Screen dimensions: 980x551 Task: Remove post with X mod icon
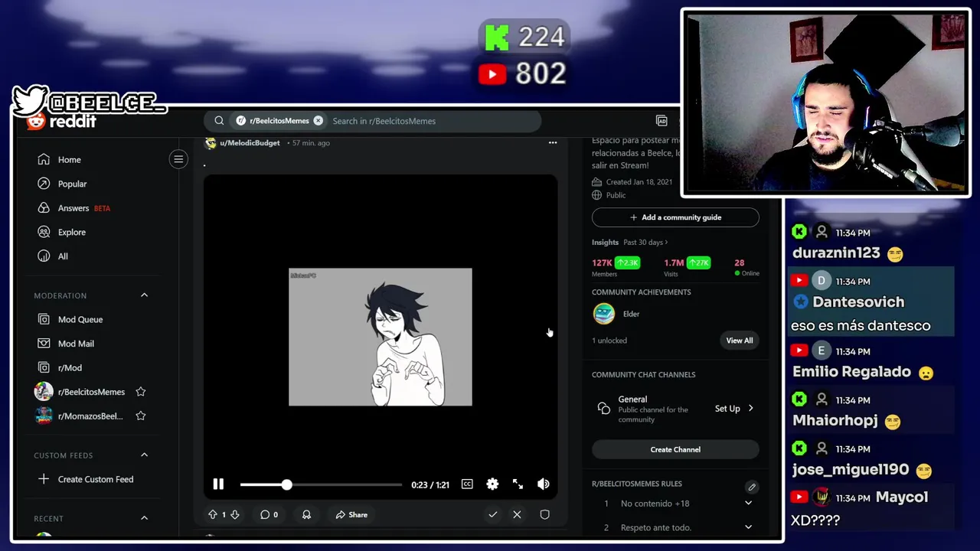(517, 515)
